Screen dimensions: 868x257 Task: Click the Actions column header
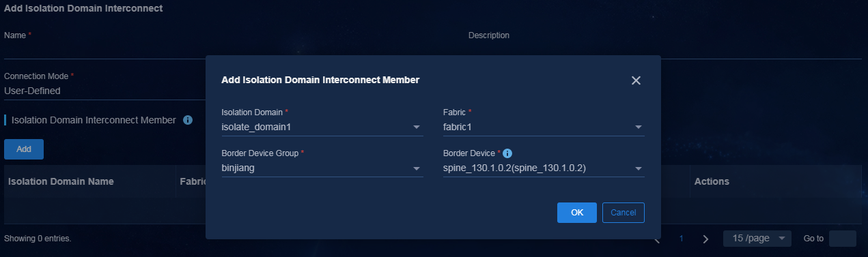pyautogui.click(x=712, y=181)
